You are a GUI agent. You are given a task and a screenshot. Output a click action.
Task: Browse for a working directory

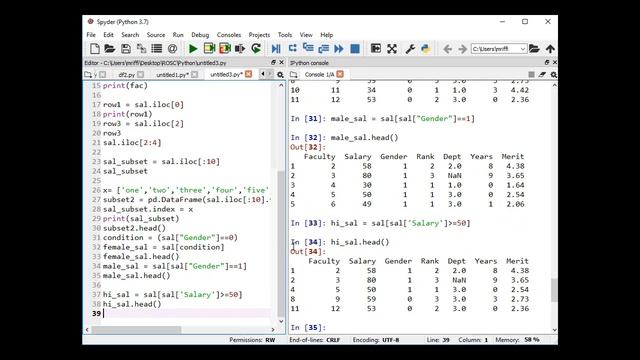coord(534,49)
